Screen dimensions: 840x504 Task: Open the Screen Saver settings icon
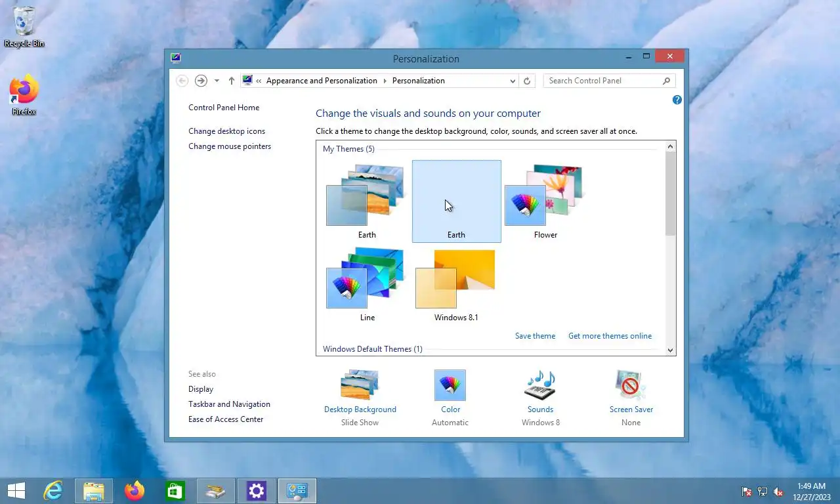(x=631, y=385)
